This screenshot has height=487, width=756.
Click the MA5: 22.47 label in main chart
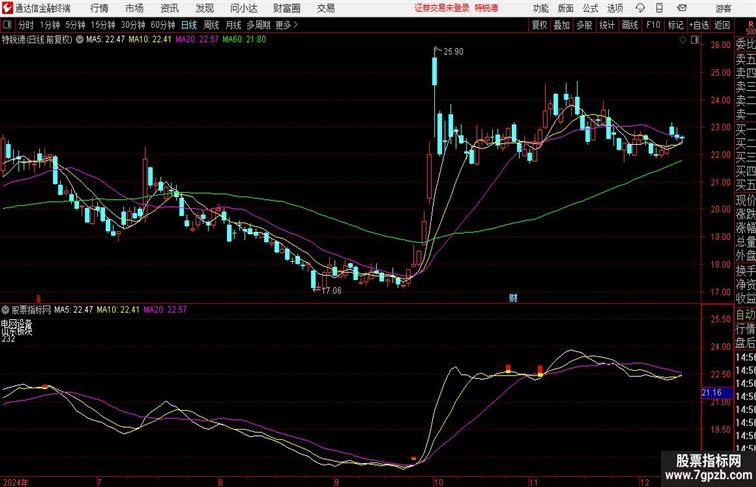tap(106, 40)
